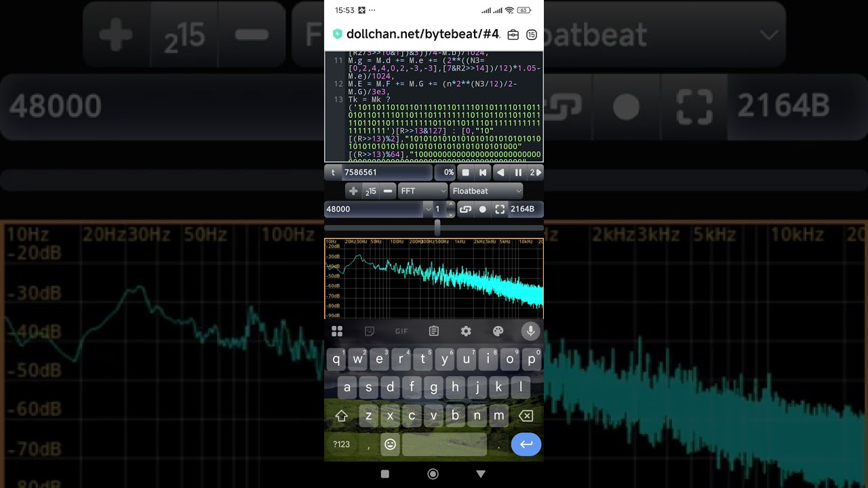
Task: Click inside the bytebeat code editor
Action: [x=434, y=106]
